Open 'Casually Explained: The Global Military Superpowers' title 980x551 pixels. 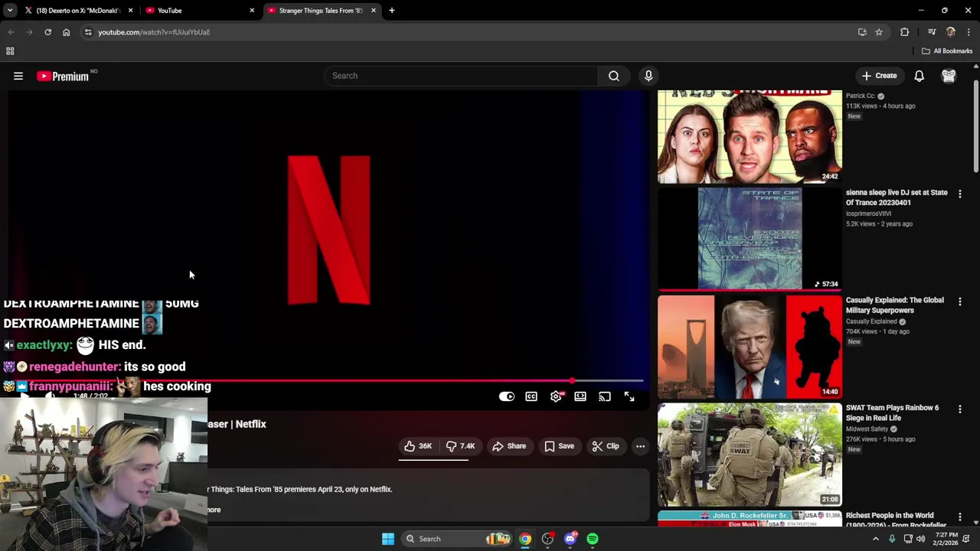coord(895,305)
